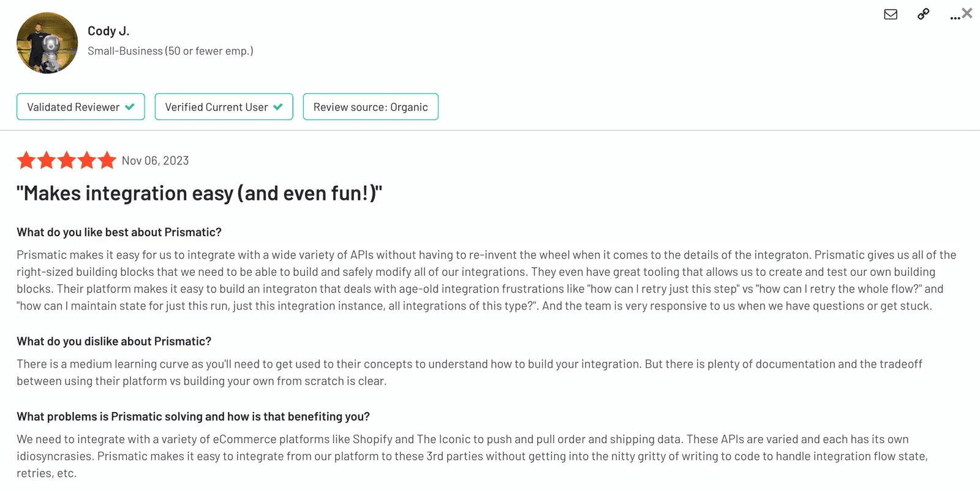Screen dimensions: 980x491
Task: Click "What do you like best" heading
Action: click(119, 232)
